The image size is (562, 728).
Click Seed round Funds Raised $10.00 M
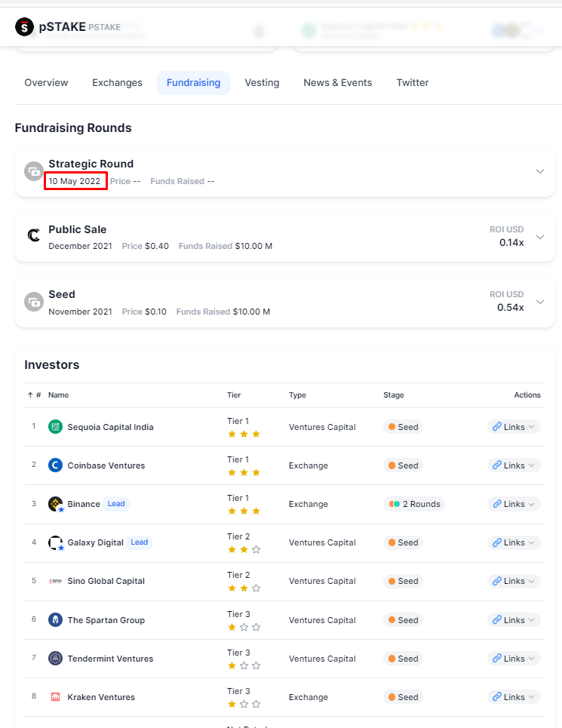pos(223,312)
